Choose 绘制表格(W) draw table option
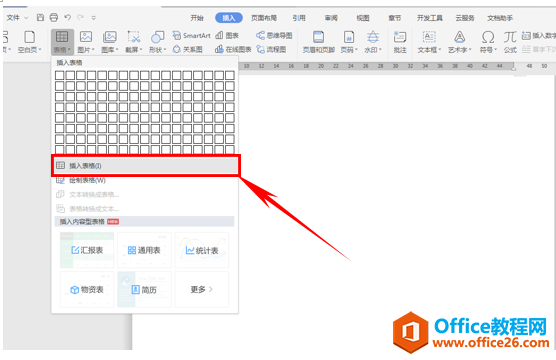 [x=145, y=180]
